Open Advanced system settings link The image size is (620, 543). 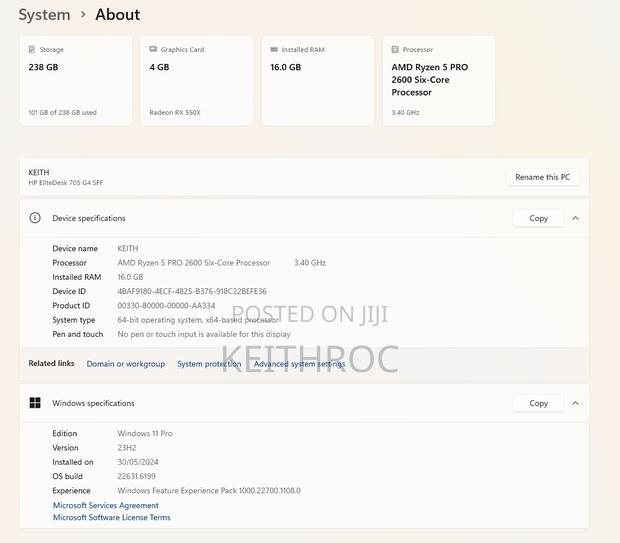click(x=299, y=363)
